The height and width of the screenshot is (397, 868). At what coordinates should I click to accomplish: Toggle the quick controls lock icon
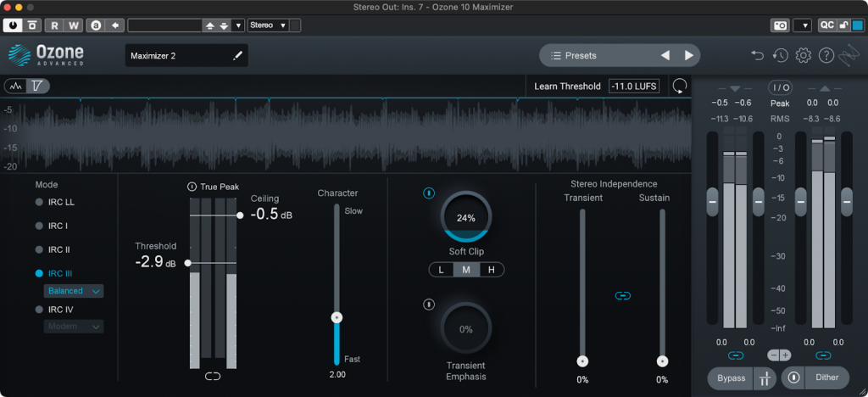click(843, 25)
